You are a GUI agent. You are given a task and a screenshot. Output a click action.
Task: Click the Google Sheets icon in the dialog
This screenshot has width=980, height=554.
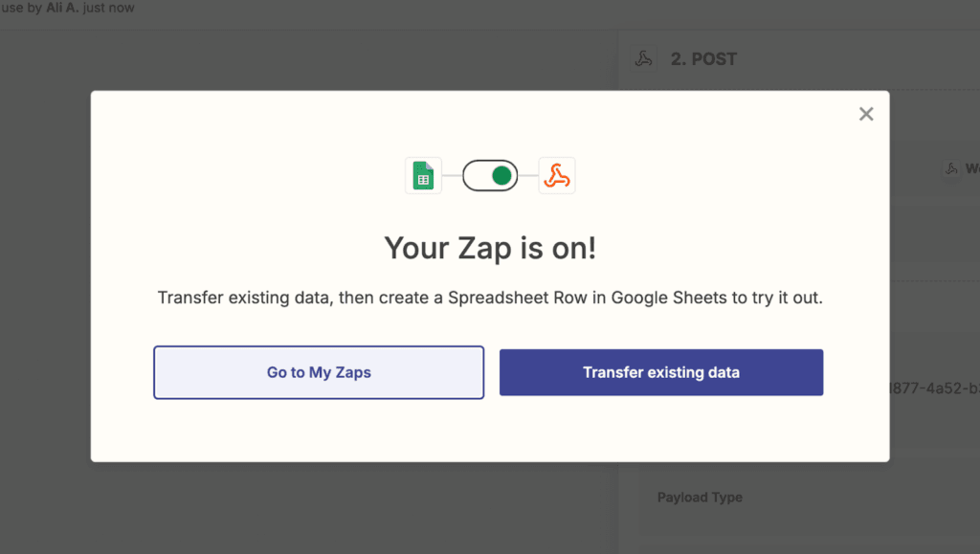(x=424, y=175)
